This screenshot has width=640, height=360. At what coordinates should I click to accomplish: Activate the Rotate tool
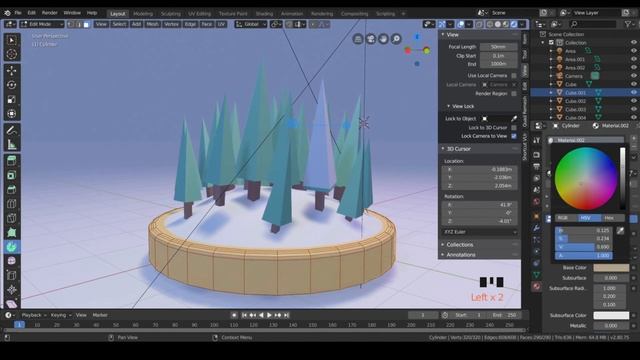pyautogui.click(x=11, y=85)
